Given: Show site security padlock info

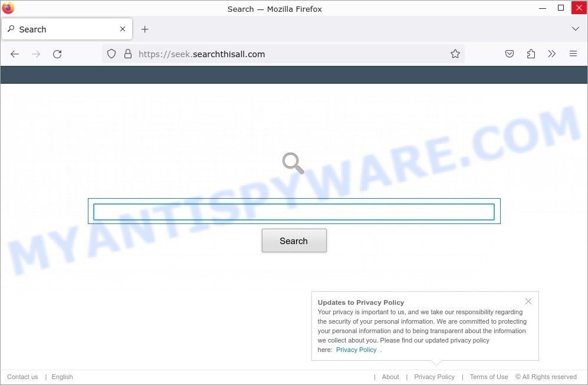Looking at the screenshot, I should click(x=128, y=54).
